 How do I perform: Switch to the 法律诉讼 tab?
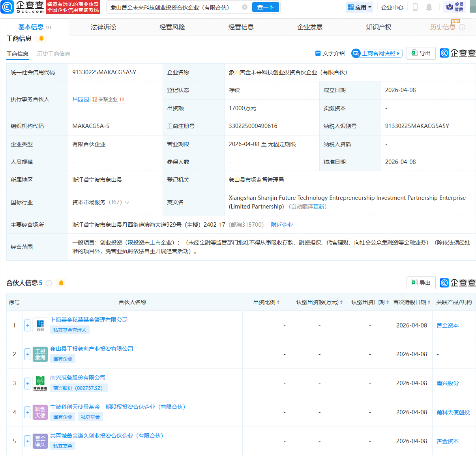click(103, 26)
